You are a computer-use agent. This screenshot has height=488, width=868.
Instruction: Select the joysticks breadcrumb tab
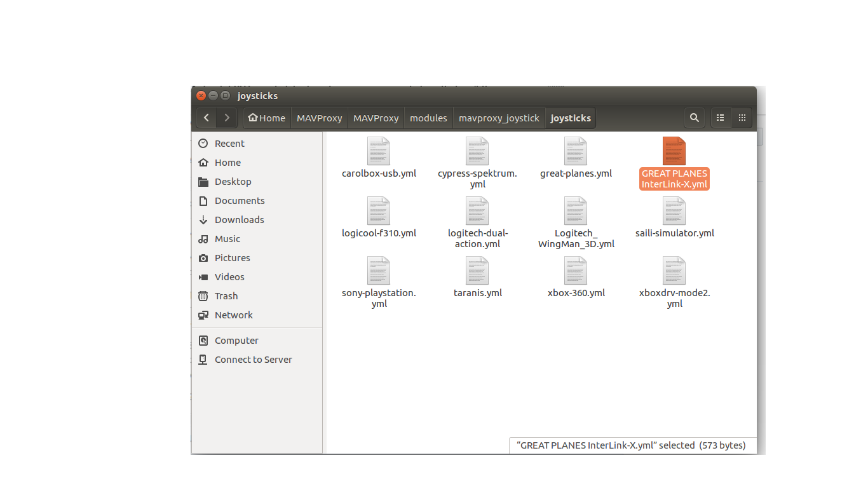click(x=570, y=118)
